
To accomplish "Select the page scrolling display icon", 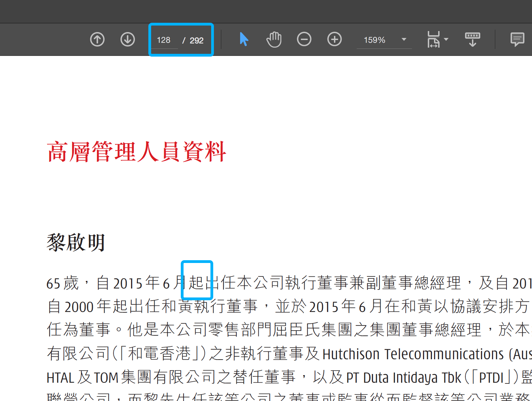I will tap(472, 39).
